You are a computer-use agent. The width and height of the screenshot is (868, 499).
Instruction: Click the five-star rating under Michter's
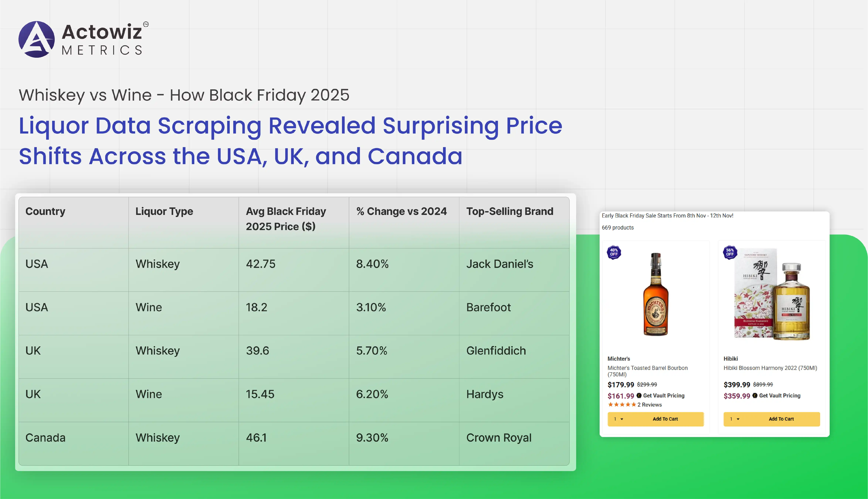(622, 405)
